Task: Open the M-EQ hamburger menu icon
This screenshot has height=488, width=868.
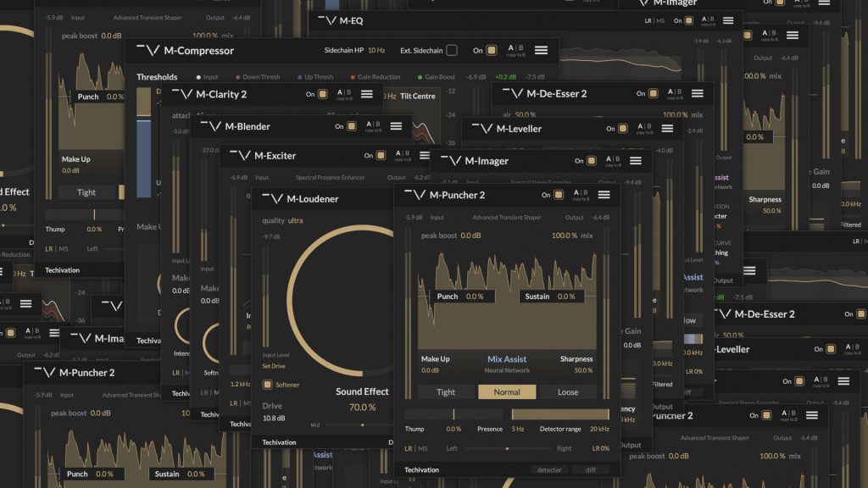Action: click(x=728, y=19)
